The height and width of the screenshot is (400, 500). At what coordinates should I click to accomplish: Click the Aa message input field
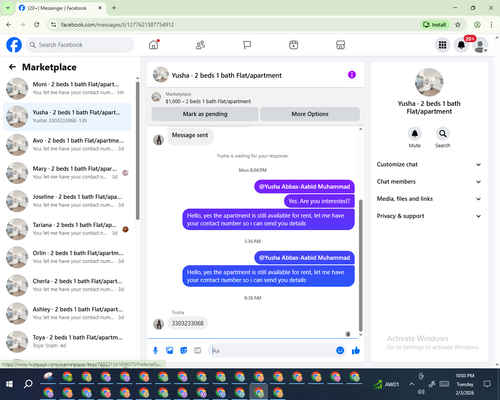[273, 350]
